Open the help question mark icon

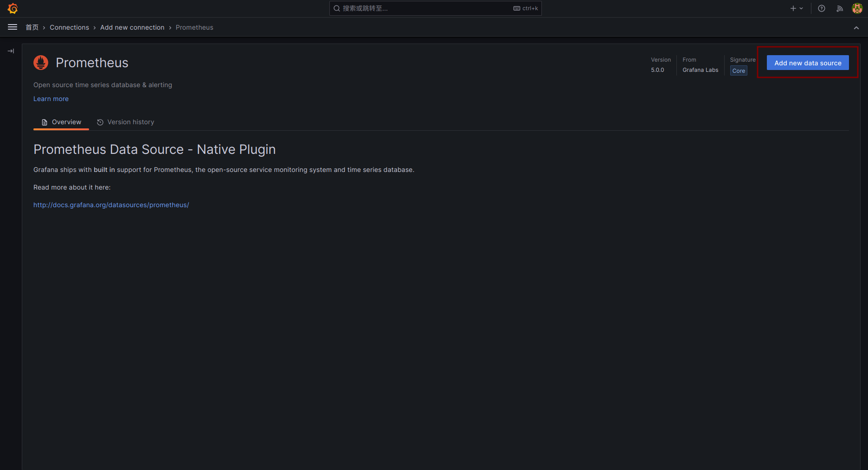coord(821,8)
